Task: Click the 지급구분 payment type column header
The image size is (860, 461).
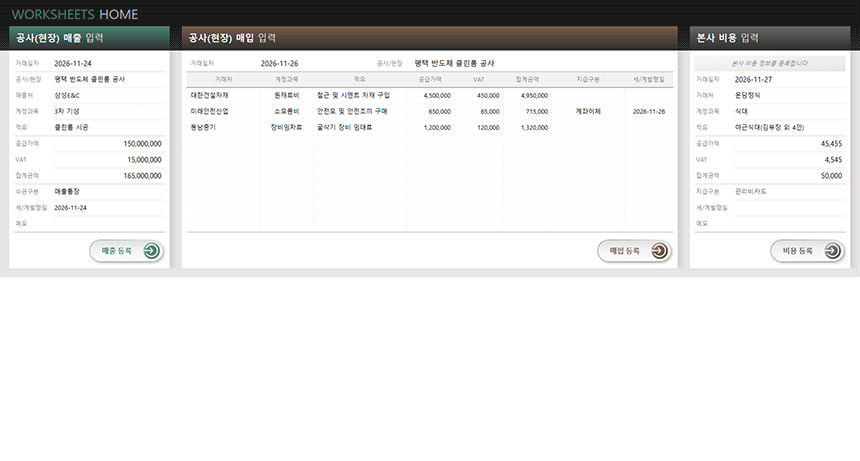Action: pos(588,79)
